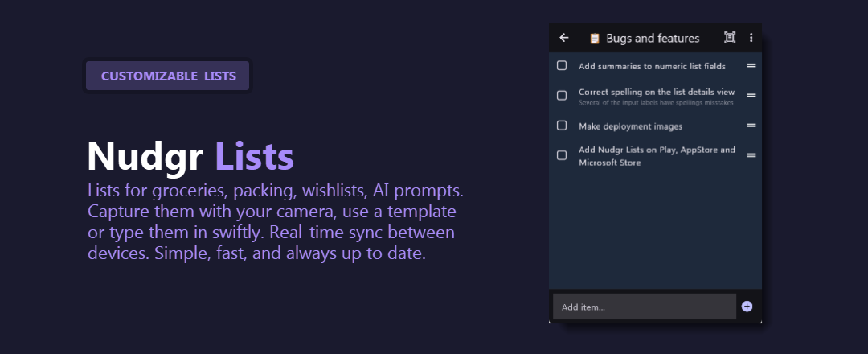Select the Add summaries to numeric list text
This screenshot has height=354, width=868.
(652, 66)
